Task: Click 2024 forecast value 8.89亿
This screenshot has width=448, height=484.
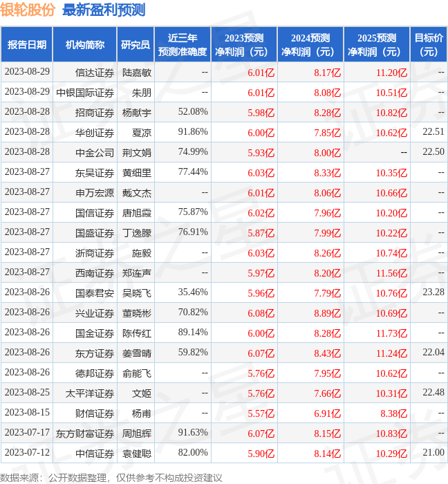Action: [x=328, y=314]
